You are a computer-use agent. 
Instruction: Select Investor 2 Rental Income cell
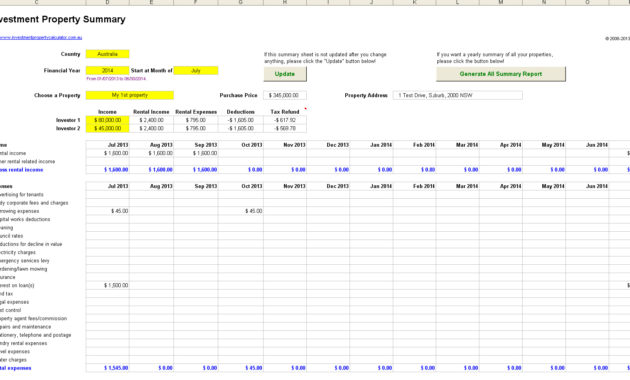[x=151, y=129]
